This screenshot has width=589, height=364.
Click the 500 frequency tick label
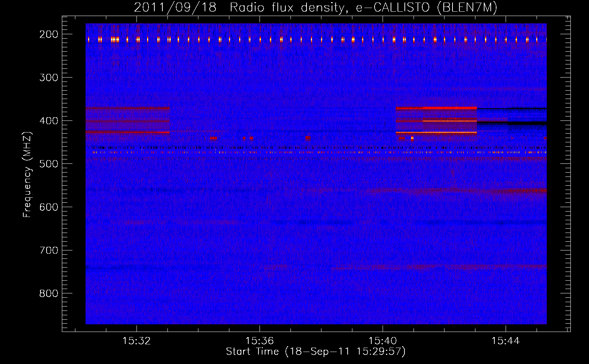(49, 164)
